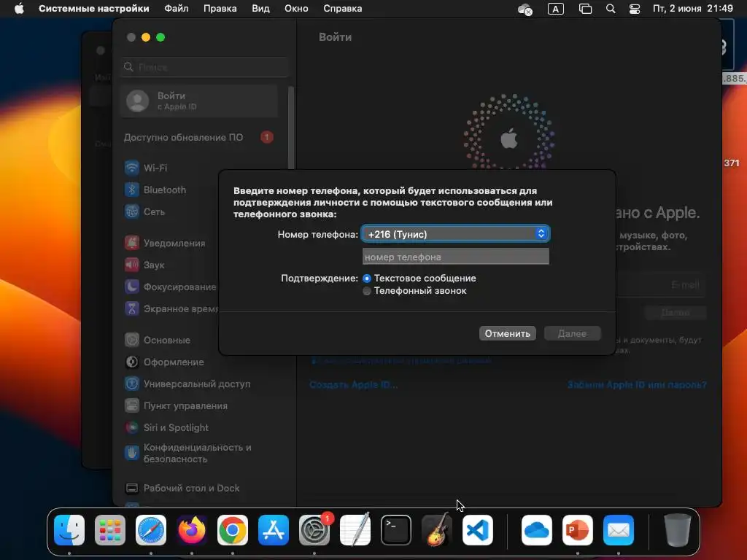
Task: Open App Store from the Dock
Action: [x=274, y=530]
